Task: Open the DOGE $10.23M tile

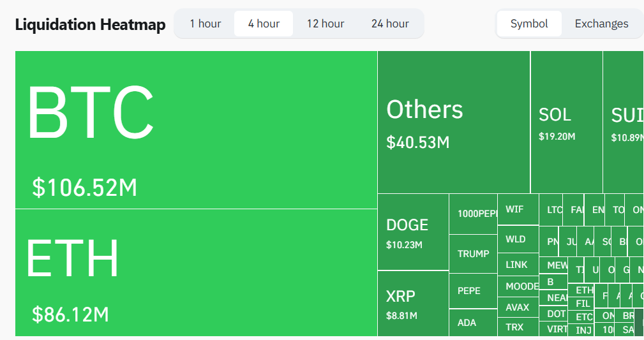Action: pyautogui.click(x=413, y=232)
